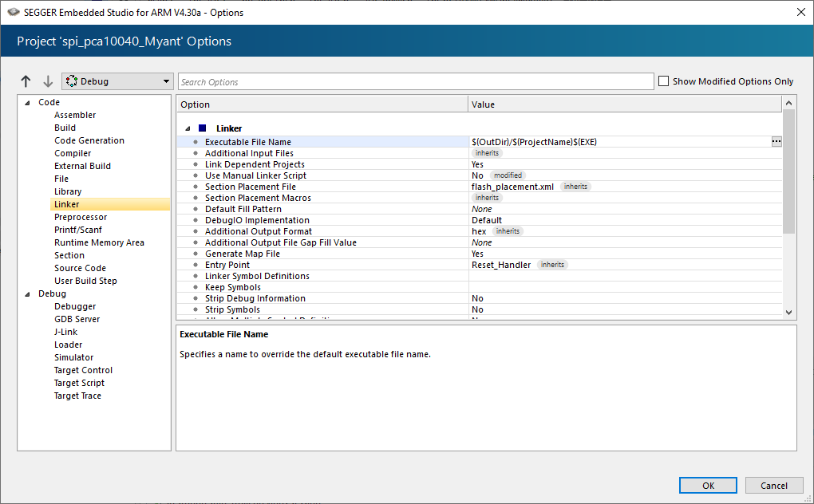
Task: Open J-Link options
Action: [66, 332]
